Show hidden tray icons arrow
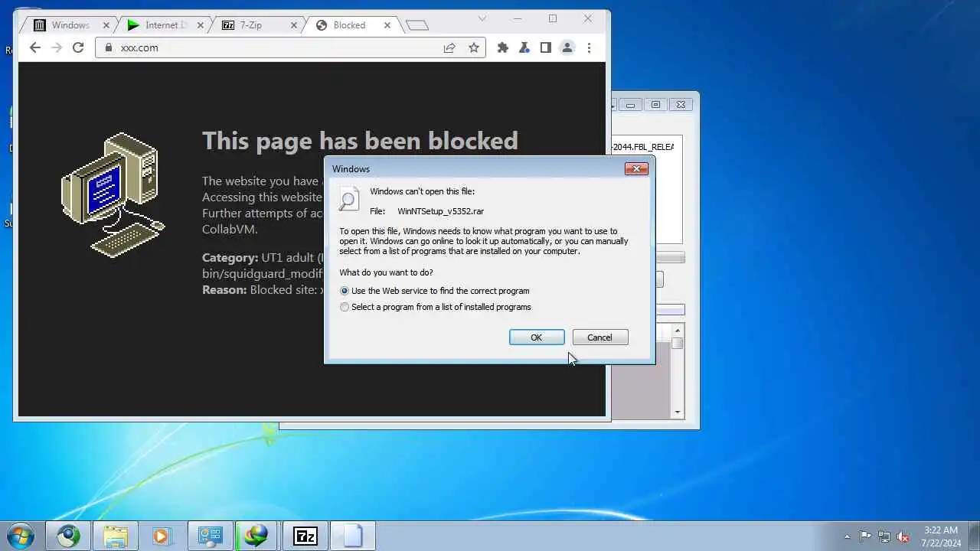 [847, 536]
